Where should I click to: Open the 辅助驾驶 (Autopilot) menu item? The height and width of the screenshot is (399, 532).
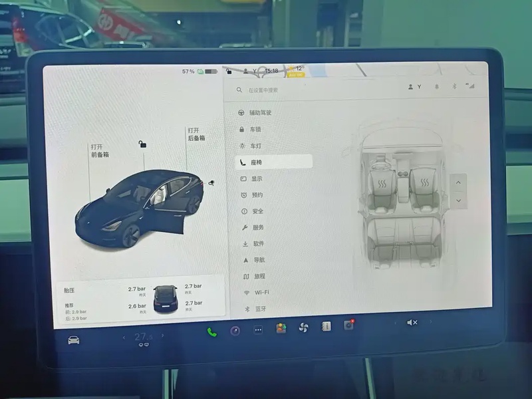(260, 113)
